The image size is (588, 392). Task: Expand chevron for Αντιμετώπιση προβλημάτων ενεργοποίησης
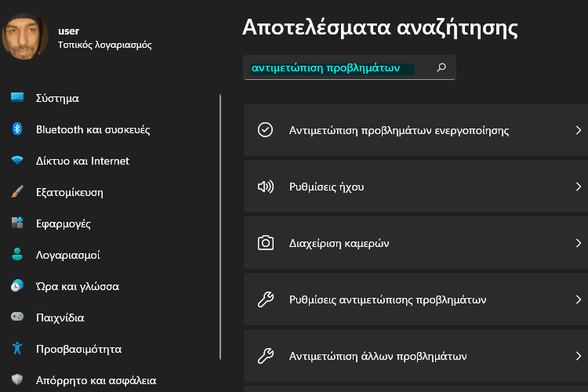click(578, 130)
